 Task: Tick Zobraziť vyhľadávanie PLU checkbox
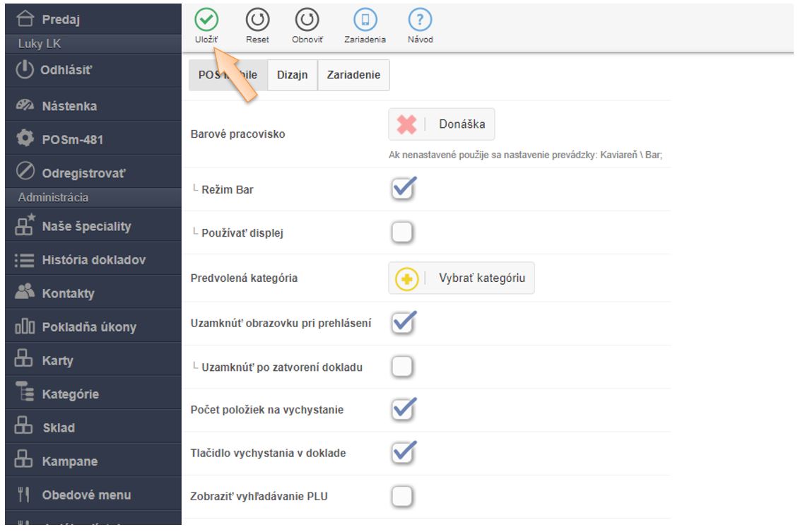[x=401, y=497]
